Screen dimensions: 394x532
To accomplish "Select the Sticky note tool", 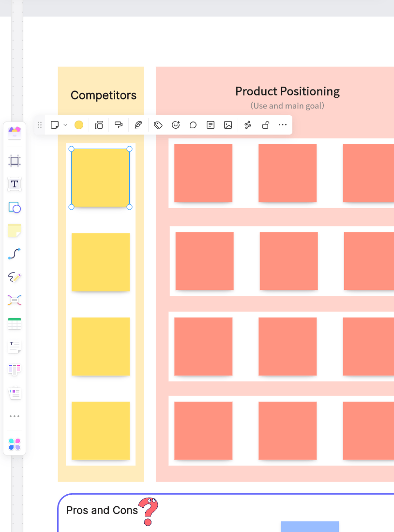I will 14,230.
